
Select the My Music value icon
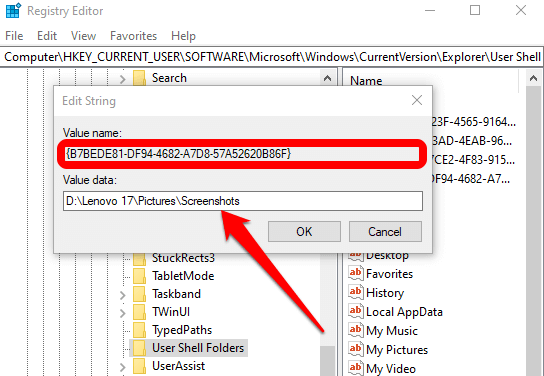coord(356,330)
